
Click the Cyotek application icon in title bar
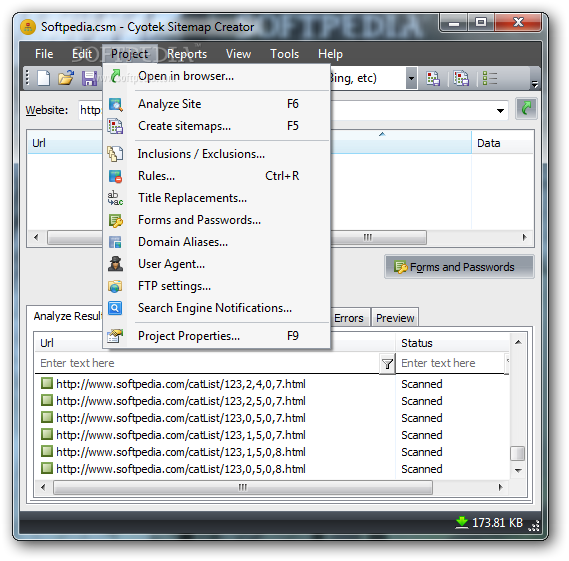point(28,27)
